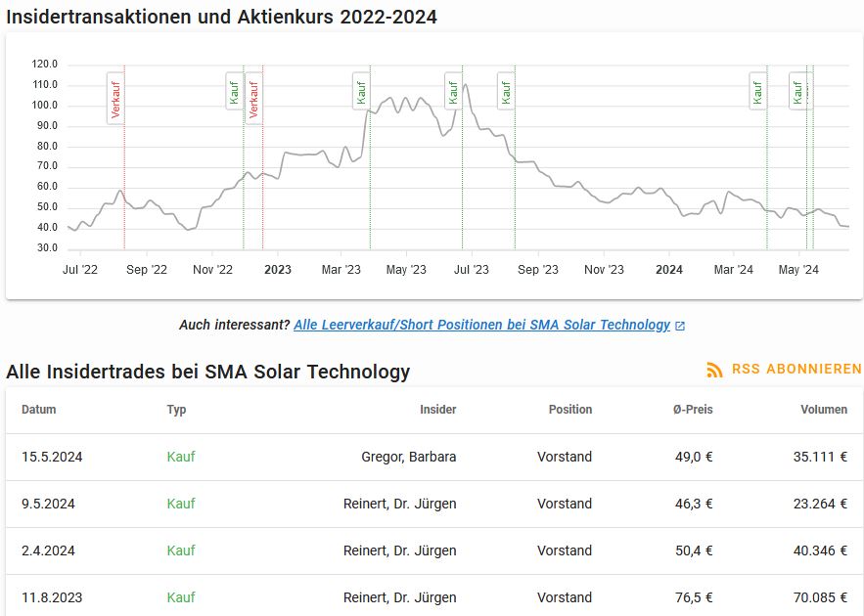Click the RSS feed icon
This screenshot has height=616, width=864.
pyautogui.click(x=714, y=370)
